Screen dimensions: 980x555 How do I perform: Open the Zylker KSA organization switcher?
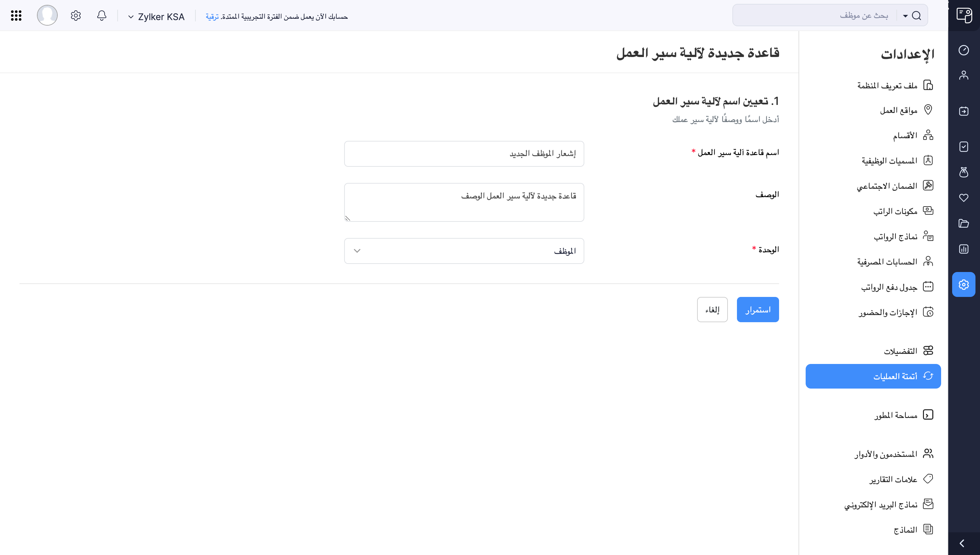pos(157,17)
